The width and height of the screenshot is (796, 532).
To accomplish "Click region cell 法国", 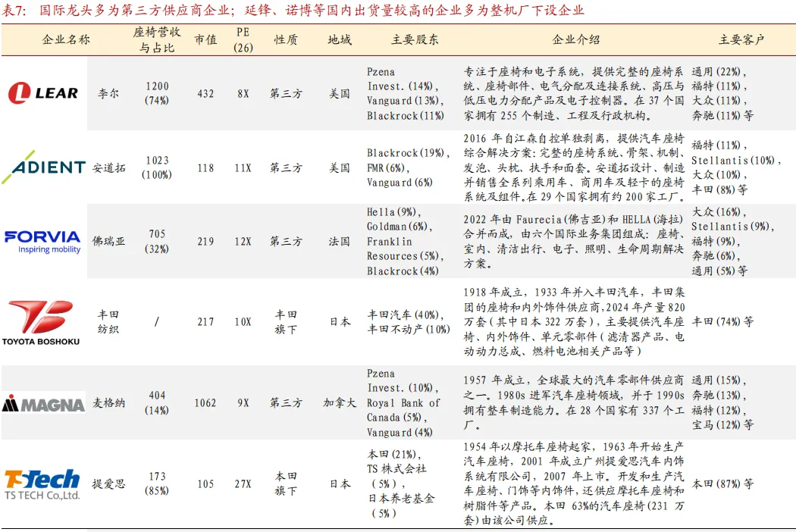I will coord(340,242).
